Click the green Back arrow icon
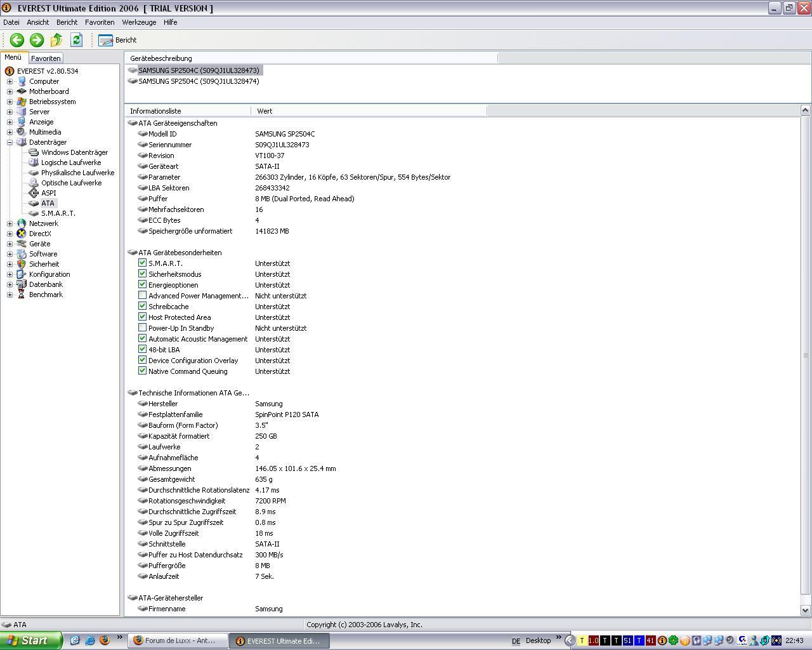 click(x=17, y=40)
